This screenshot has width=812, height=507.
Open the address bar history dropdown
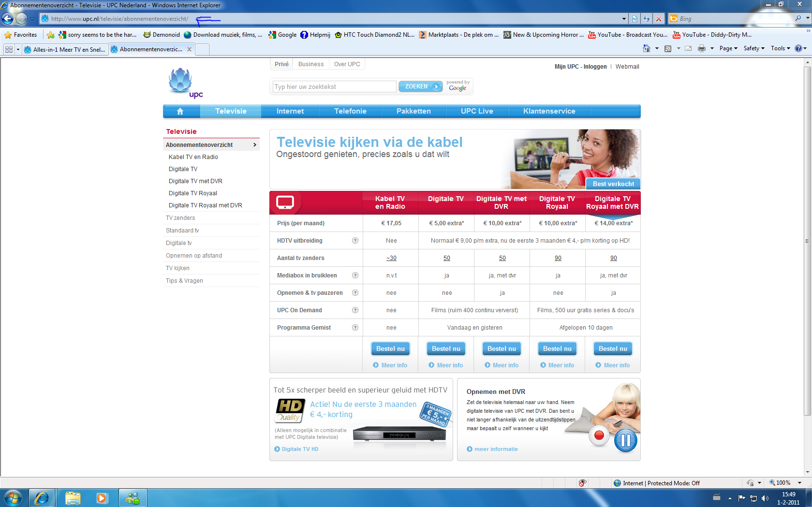coord(624,19)
